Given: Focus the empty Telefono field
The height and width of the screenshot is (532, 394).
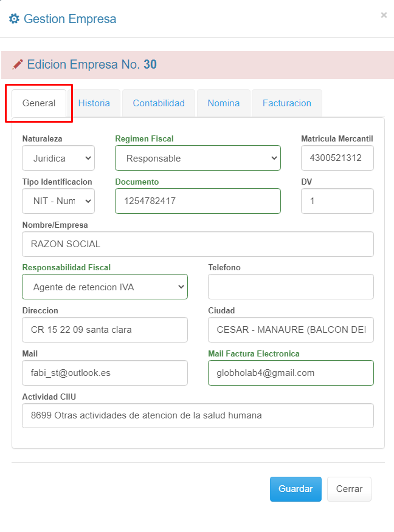Looking at the screenshot, I should tap(291, 287).
